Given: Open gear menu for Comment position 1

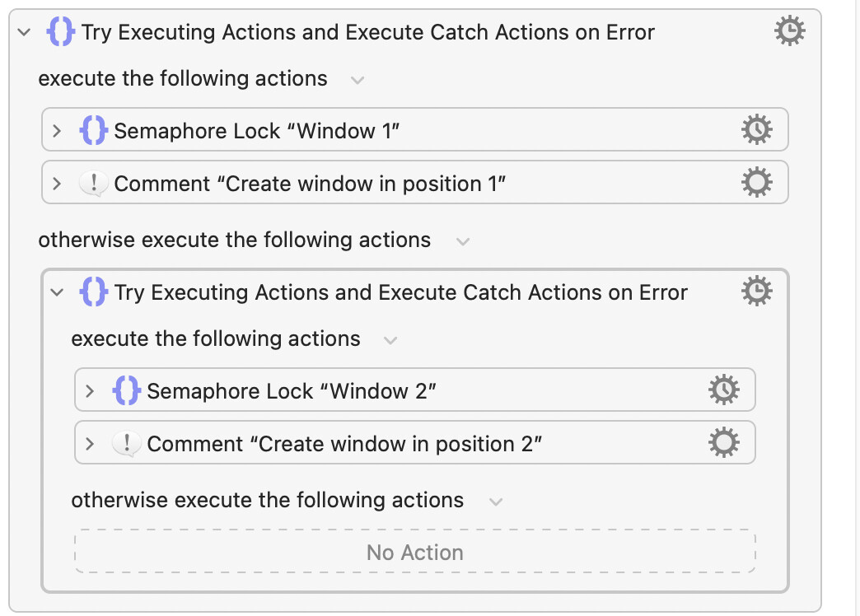Looking at the screenshot, I should click(757, 182).
